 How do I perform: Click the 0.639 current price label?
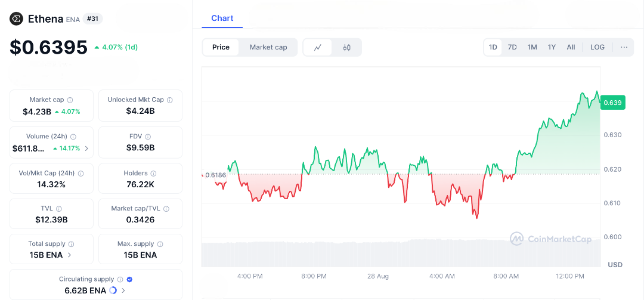[x=613, y=103]
